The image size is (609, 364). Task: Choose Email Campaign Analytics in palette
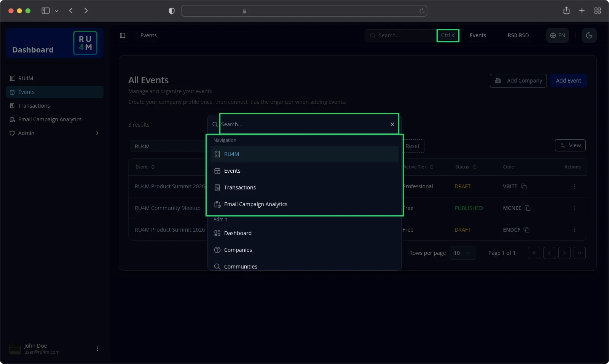[x=304, y=204]
